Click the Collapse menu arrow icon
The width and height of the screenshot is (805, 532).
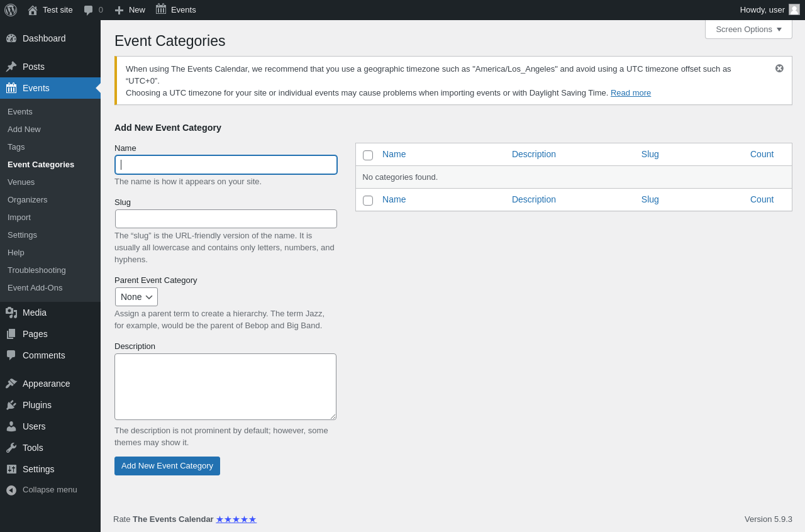[x=11, y=490]
